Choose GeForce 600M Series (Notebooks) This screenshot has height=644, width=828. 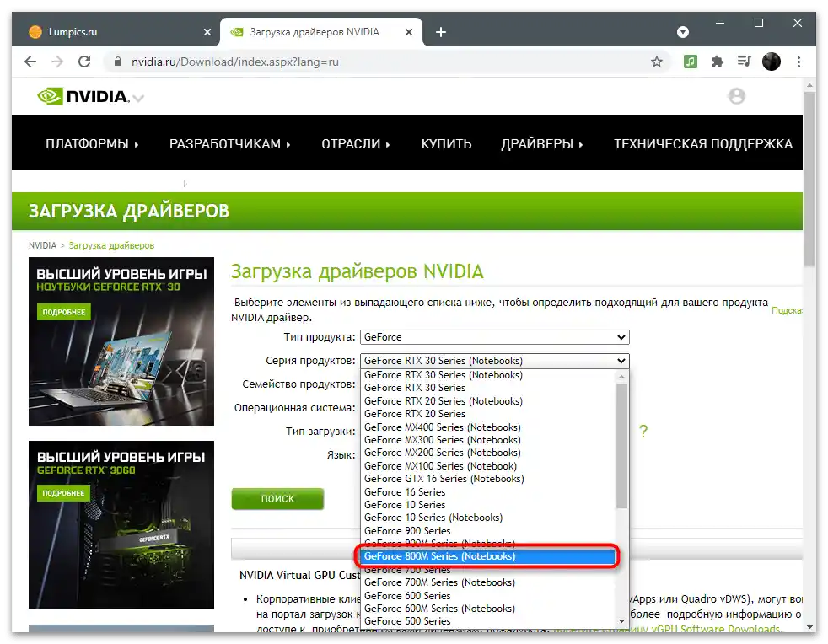click(x=488, y=609)
